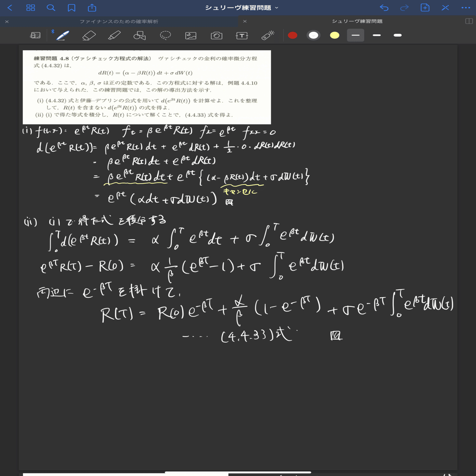This screenshot has width=476, height=476.
Task: Select the Text box tool
Action: 242,35
